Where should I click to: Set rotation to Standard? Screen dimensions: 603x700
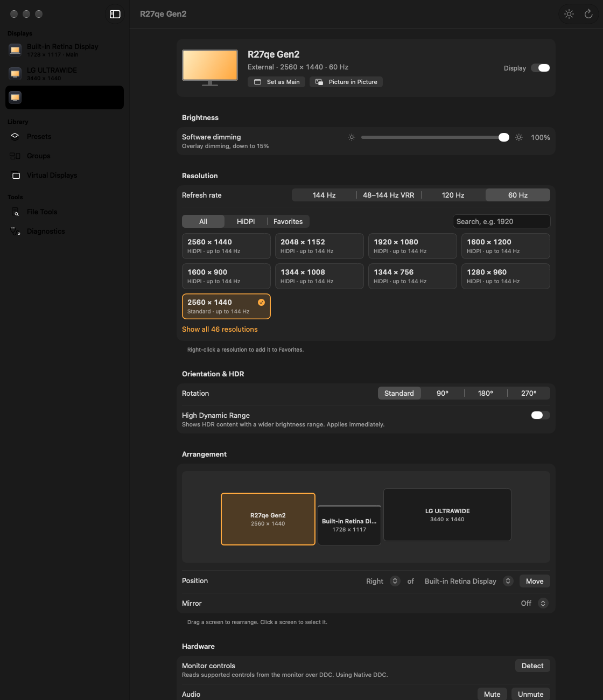click(399, 393)
